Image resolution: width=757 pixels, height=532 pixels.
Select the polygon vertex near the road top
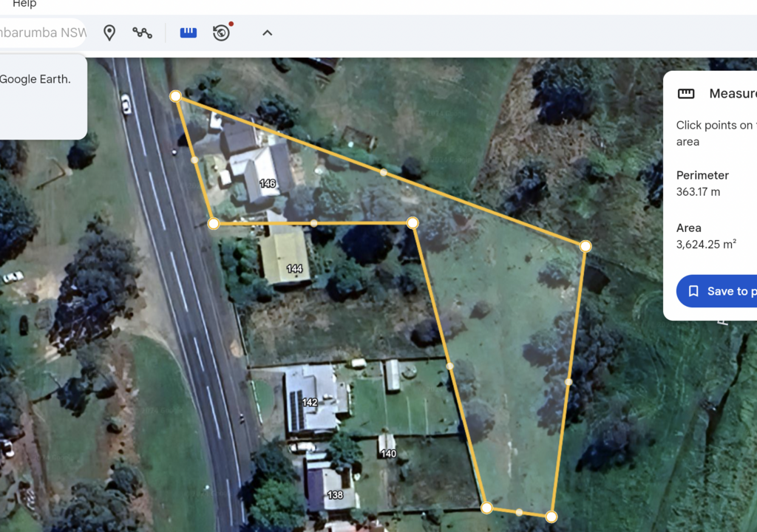coord(176,96)
